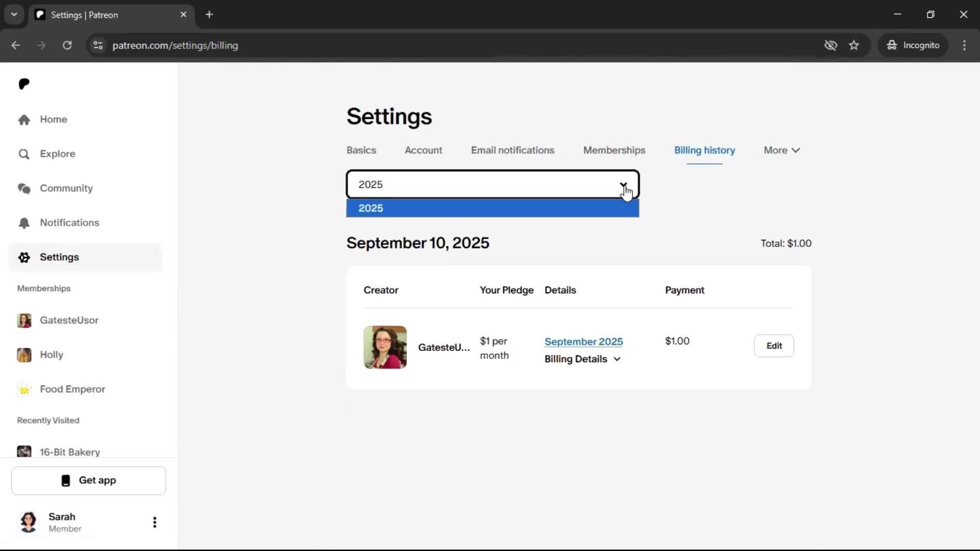Image resolution: width=980 pixels, height=551 pixels.
Task: Click the Settings gear icon
Action: [24, 257]
